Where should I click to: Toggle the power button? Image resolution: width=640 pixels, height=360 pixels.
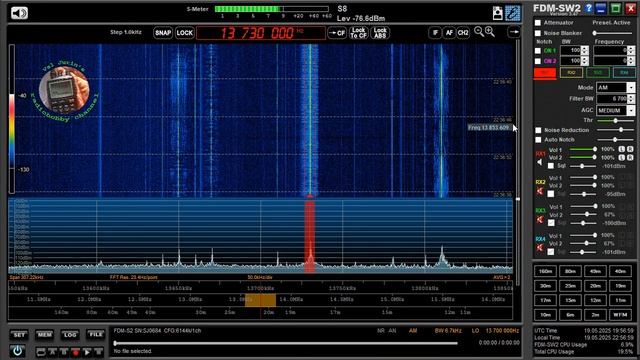(x=17, y=351)
